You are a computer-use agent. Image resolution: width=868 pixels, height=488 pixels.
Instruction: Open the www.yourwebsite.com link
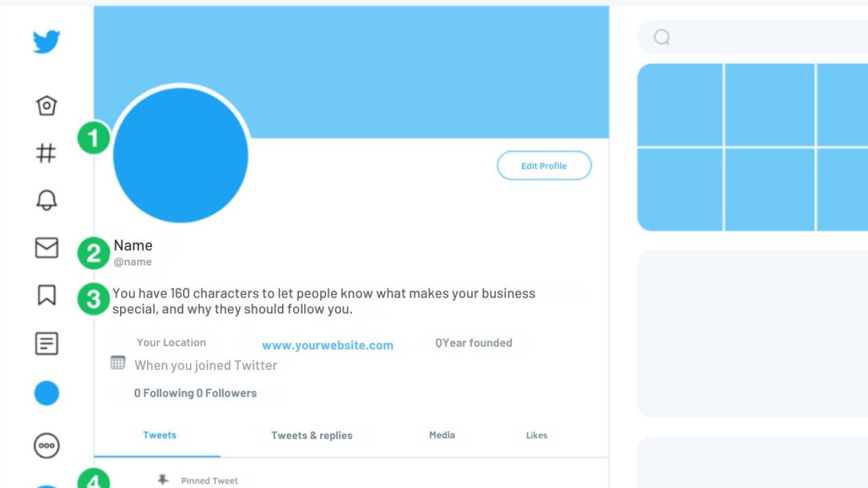click(327, 345)
